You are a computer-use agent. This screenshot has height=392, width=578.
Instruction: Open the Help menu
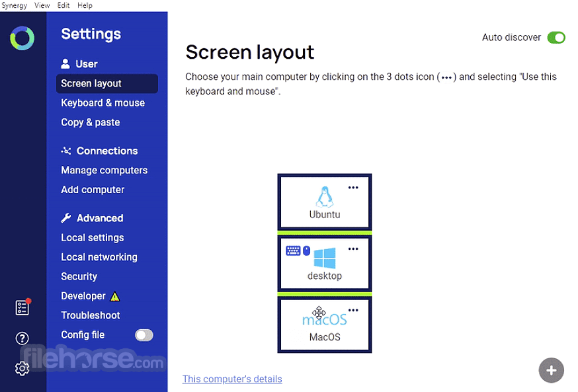point(85,5)
